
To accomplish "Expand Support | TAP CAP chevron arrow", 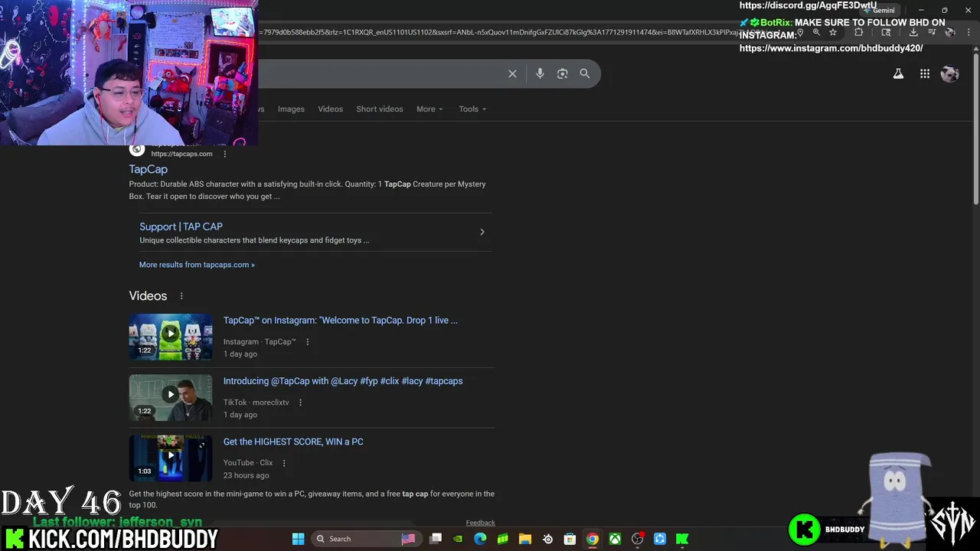I will [482, 232].
